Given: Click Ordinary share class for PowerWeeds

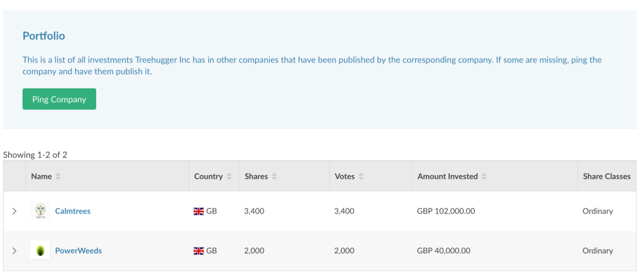Looking at the screenshot, I should (597, 251).
